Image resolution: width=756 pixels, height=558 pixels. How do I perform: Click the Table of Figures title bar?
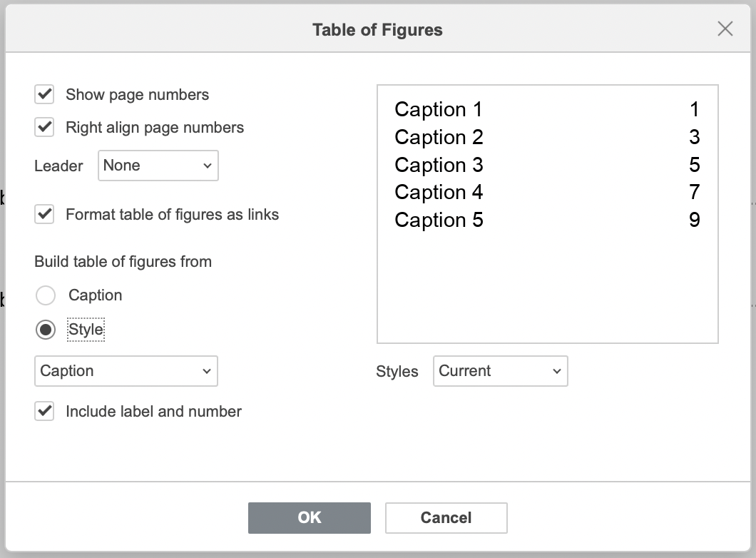coord(377,30)
